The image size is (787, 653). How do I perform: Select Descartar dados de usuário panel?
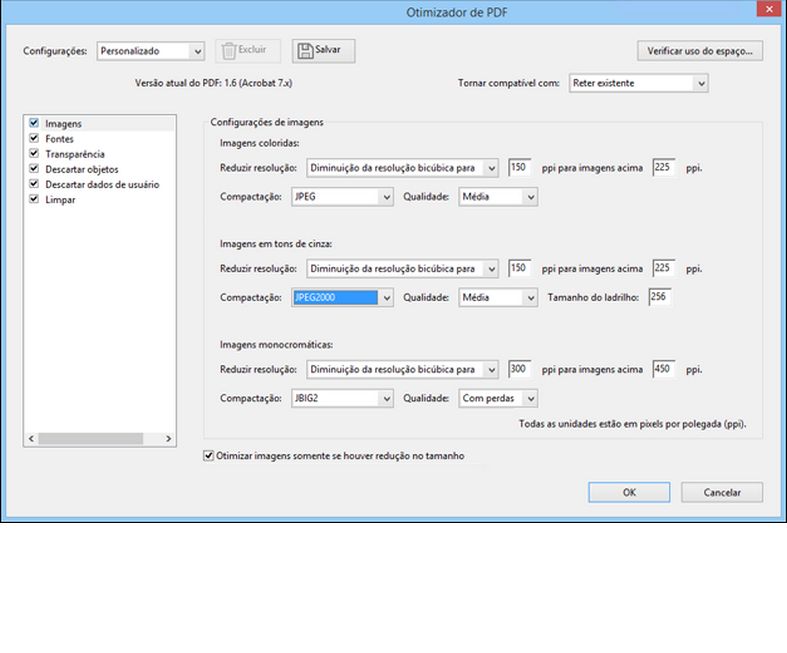(x=102, y=185)
